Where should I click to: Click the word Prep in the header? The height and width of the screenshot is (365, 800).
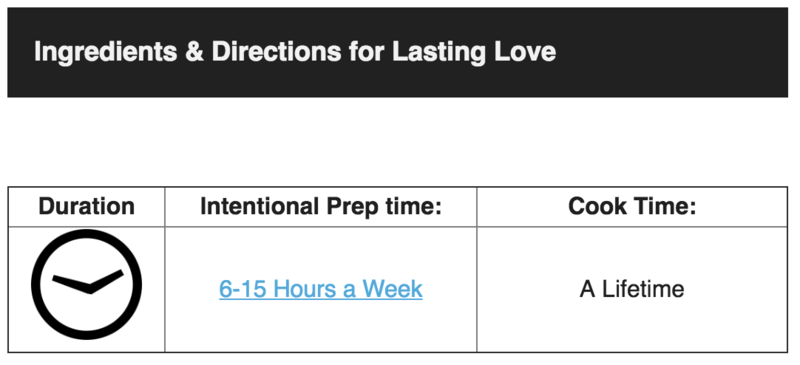(341, 207)
